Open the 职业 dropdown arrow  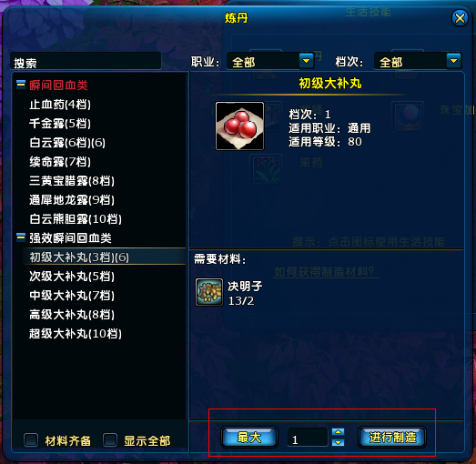[306, 61]
